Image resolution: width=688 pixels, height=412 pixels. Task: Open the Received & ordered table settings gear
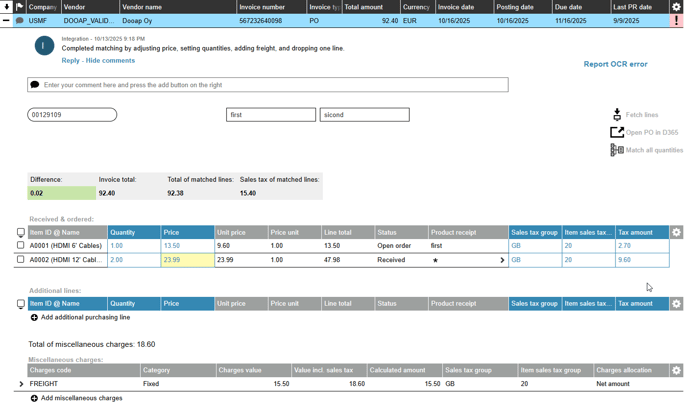click(x=676, y=232)
